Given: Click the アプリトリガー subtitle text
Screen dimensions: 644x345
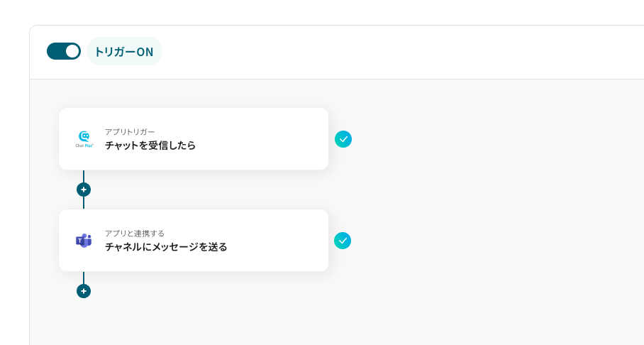Looking at the screenshot, I should tap(130, 131).
